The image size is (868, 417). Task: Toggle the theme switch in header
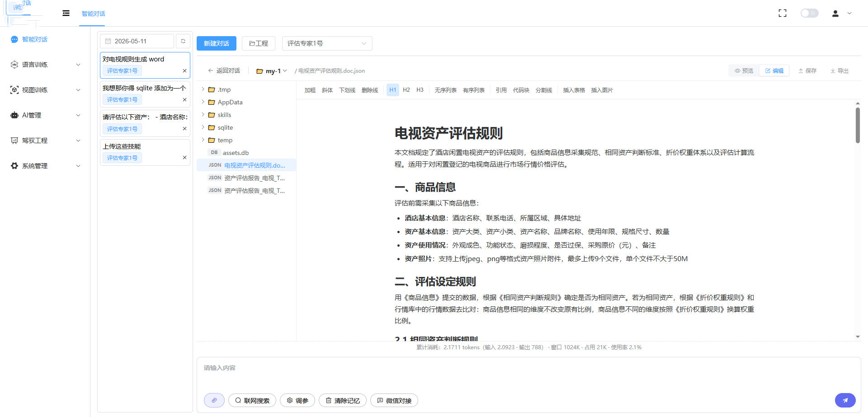tap(809, 13)
